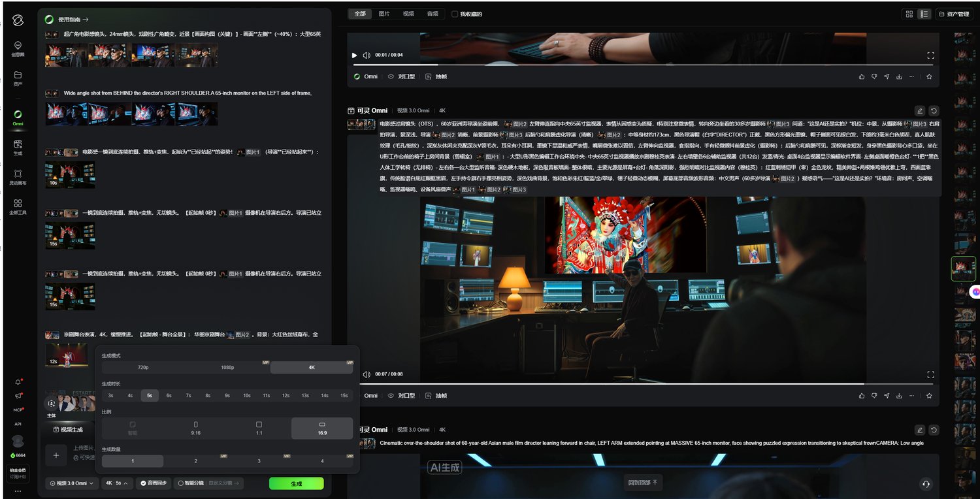Enable the 智能分镜 radio option
Screen dimensions: 980x499
pyautogui.click(x=190, y=483)
